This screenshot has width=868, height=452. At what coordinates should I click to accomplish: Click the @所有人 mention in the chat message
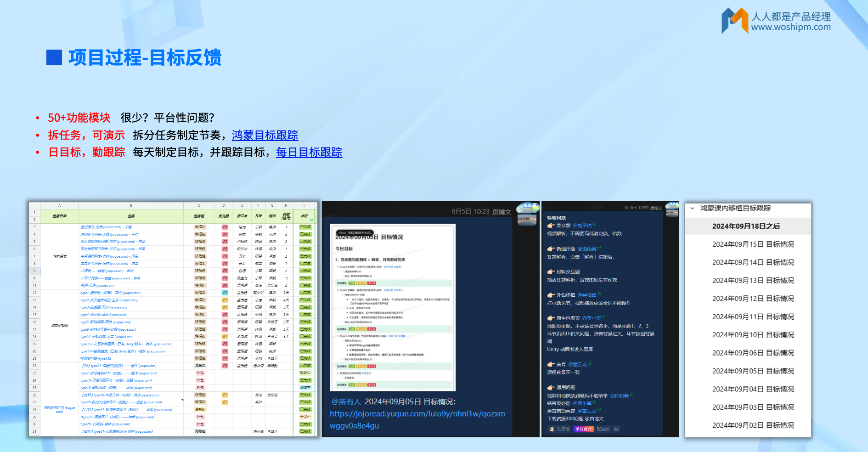pyautogui.click(x=346, y=401)
